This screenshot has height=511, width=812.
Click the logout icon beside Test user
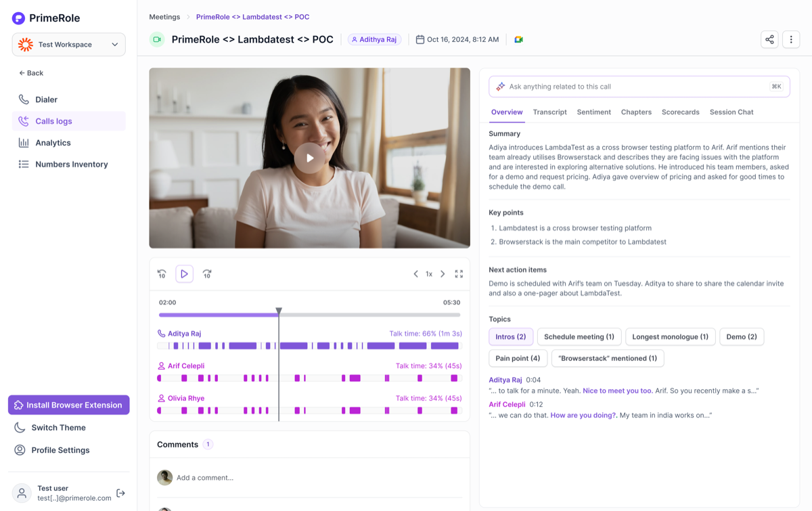tap(120, 493)
